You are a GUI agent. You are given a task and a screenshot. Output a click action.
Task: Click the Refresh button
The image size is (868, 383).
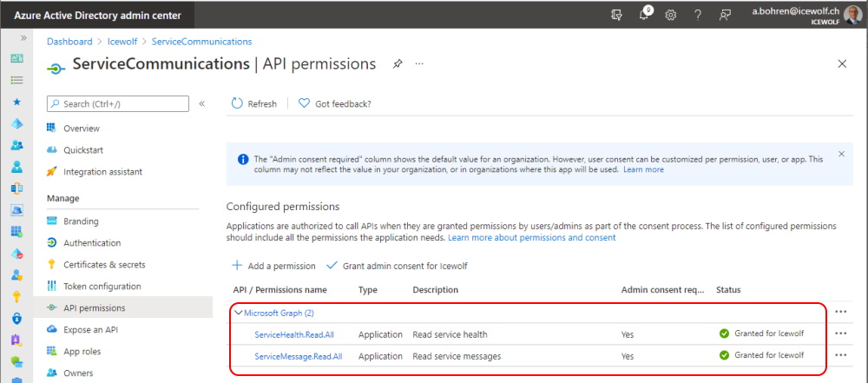tap(254, 103)
